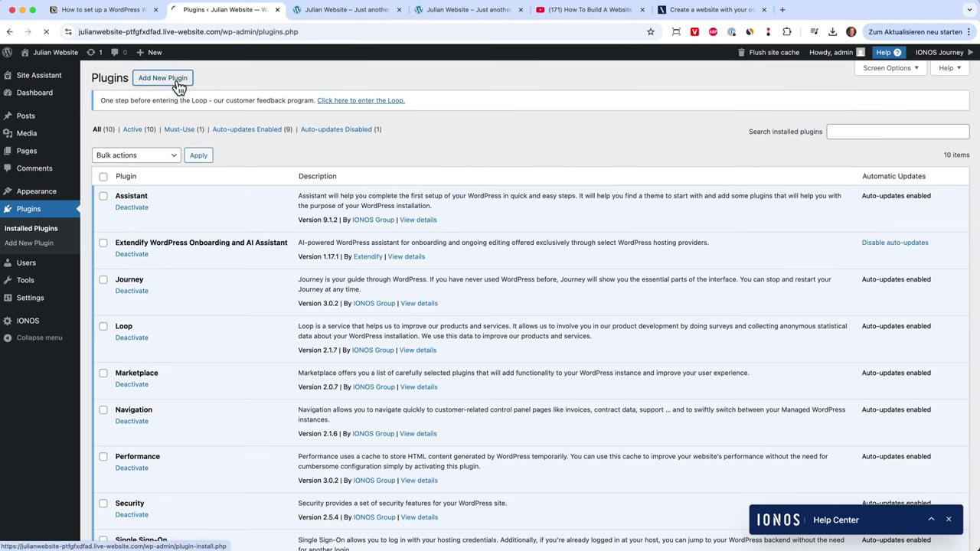Expand the Help tab dropdown

point(950,68)
